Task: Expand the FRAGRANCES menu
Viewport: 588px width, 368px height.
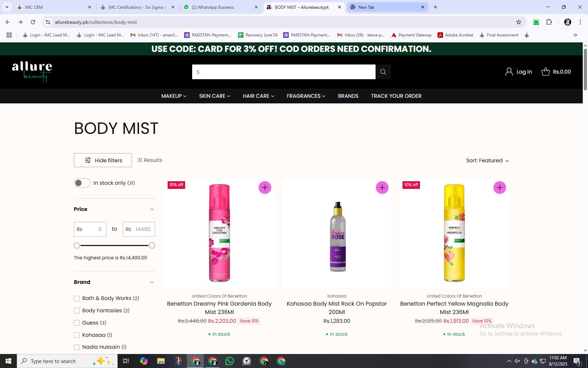Action: coord(306,96)
